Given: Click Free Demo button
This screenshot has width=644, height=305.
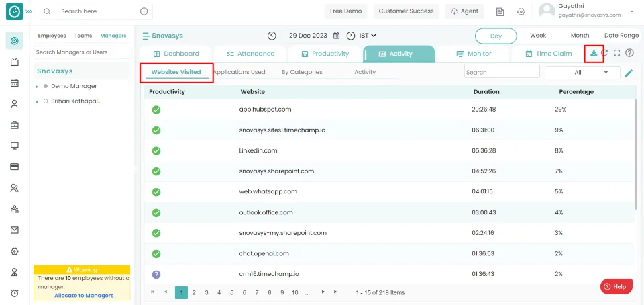Looking at the screenshot, I should (346, 11).
